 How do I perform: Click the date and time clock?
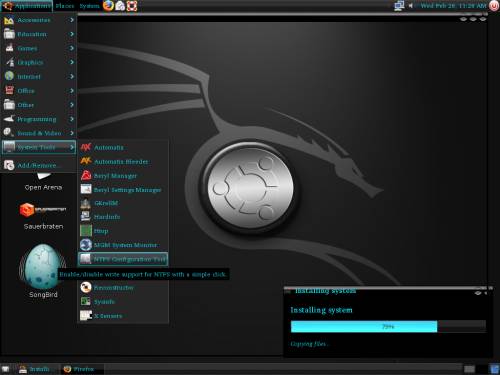pyautogui.click(x=453, y=6)
